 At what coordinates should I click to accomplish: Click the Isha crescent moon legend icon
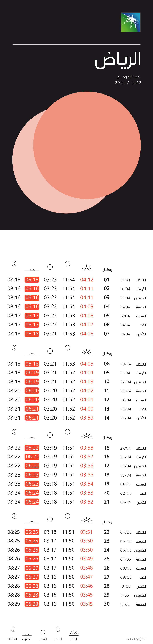coord(13,629)
